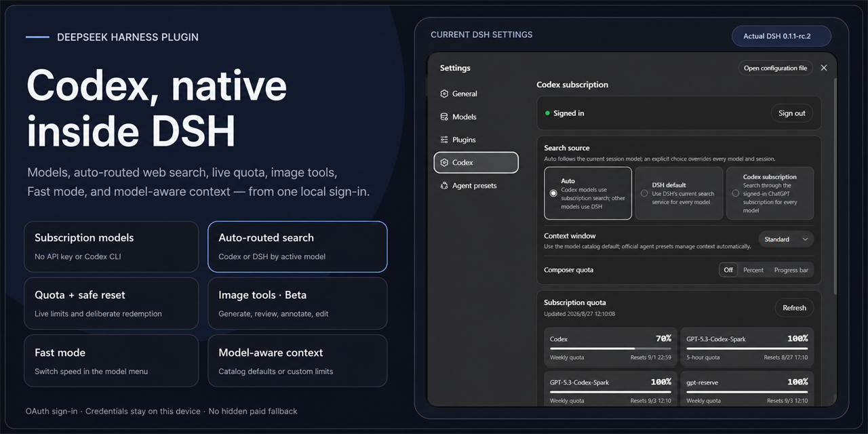Set Composer quota to Percent
Viewport: 868px width, 434px height.
[753, 270]
